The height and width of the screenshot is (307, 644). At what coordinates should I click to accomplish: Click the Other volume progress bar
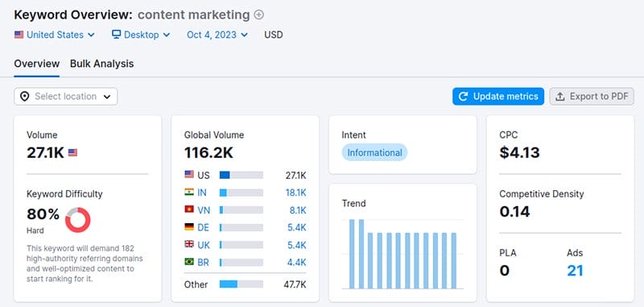(242, 284)
